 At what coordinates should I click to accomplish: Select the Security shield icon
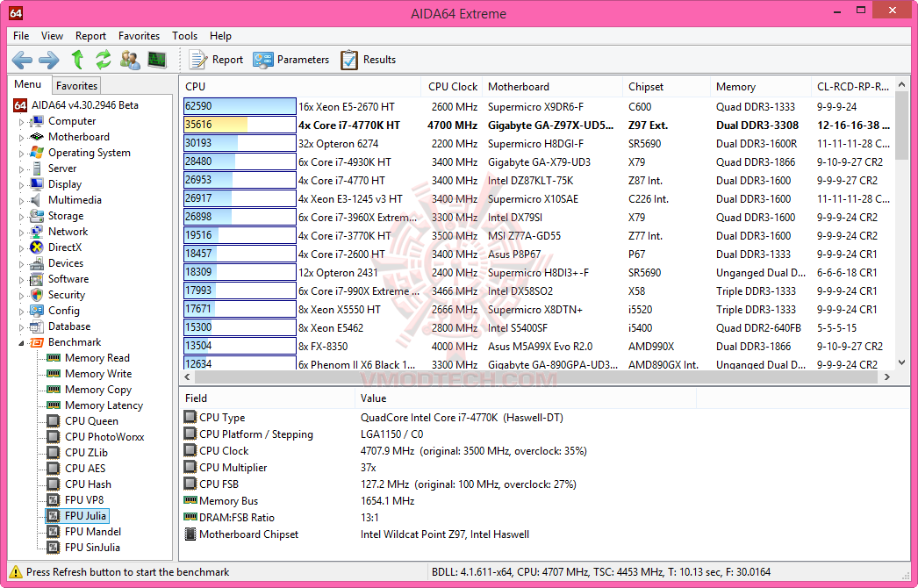(x=37, y=295)
